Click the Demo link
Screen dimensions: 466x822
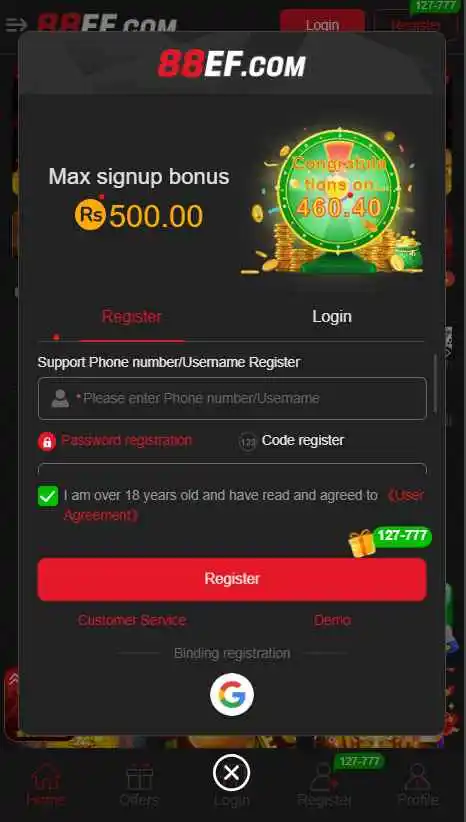click(332, 620)
